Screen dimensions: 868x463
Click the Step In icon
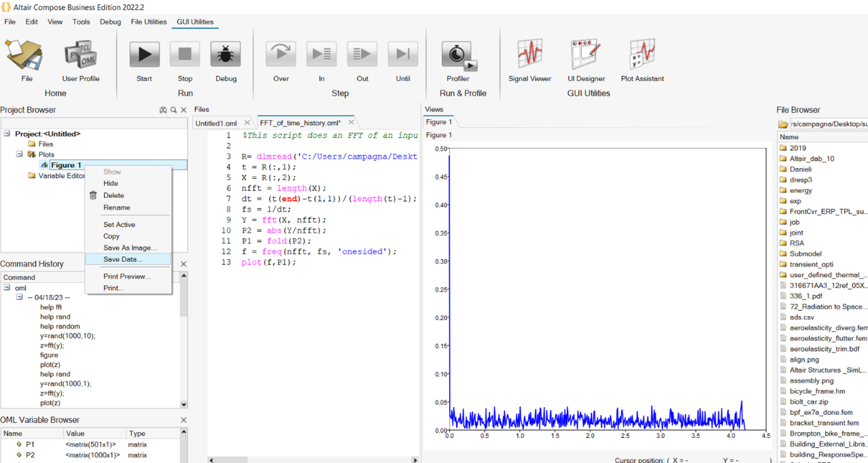pyautogui.click(x=322, y=54)
